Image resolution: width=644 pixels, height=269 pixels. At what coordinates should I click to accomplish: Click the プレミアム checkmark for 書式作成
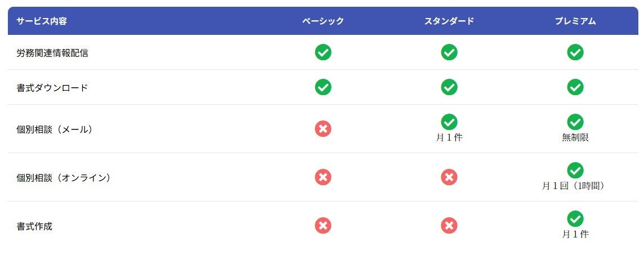(x=575, y=218)
